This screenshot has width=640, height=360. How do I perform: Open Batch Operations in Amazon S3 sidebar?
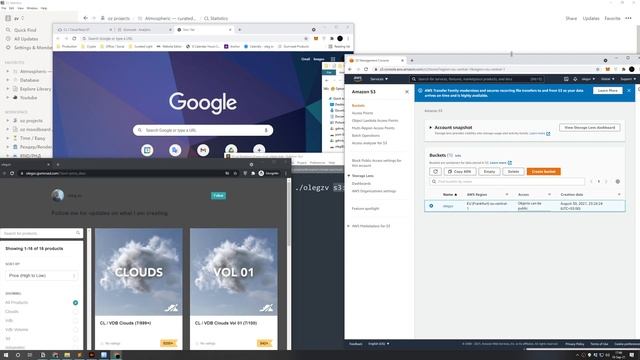click(x=366, y=135)
